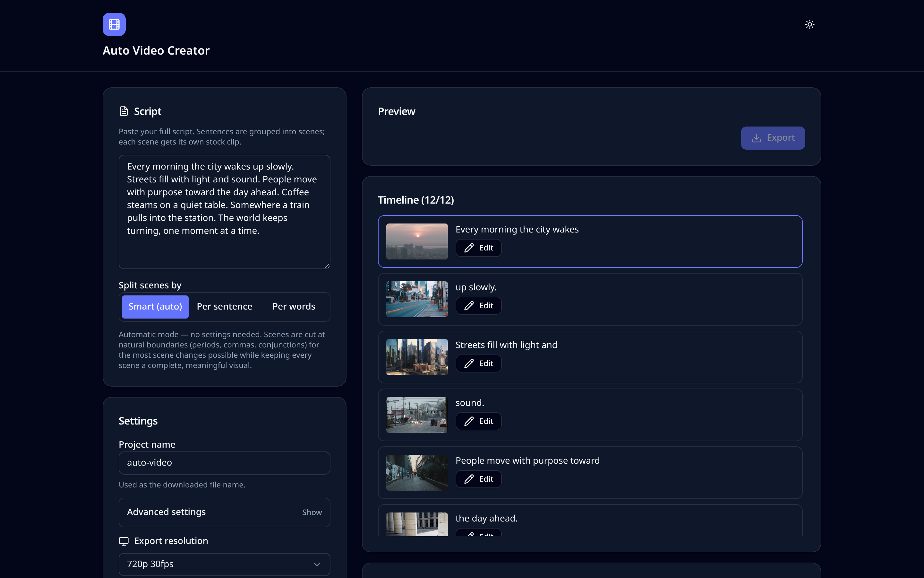Click pencil icon for 'Streets fill with light and'
Image resolution: width=924 pixels, height=578 pixels.
pos(469,363)
